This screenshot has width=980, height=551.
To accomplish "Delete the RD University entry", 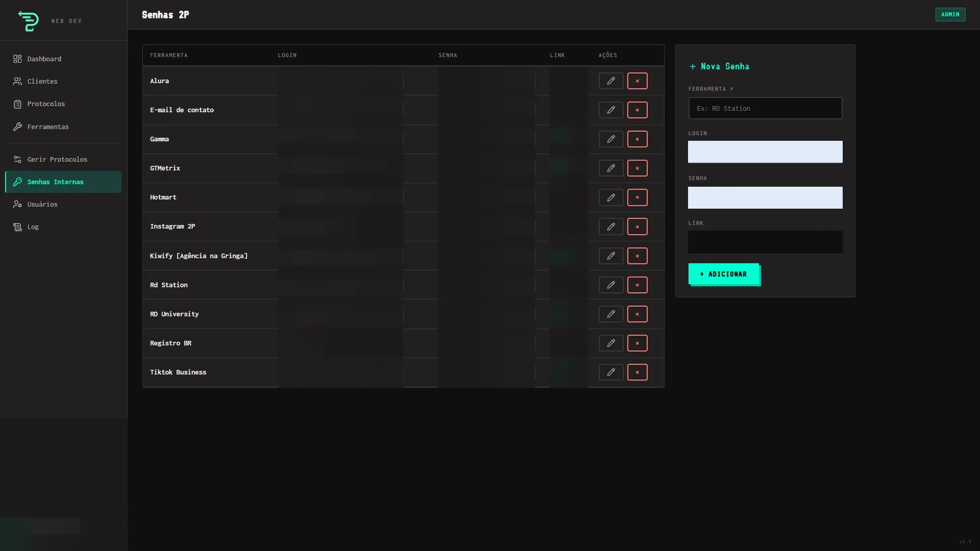I will click(637, 314).
